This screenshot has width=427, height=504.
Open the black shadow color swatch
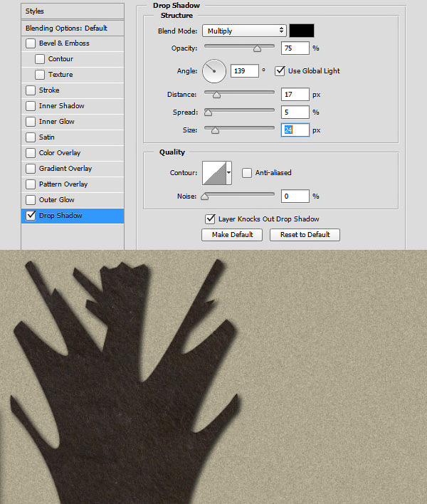pyautogui.click(x=302, y=31)
